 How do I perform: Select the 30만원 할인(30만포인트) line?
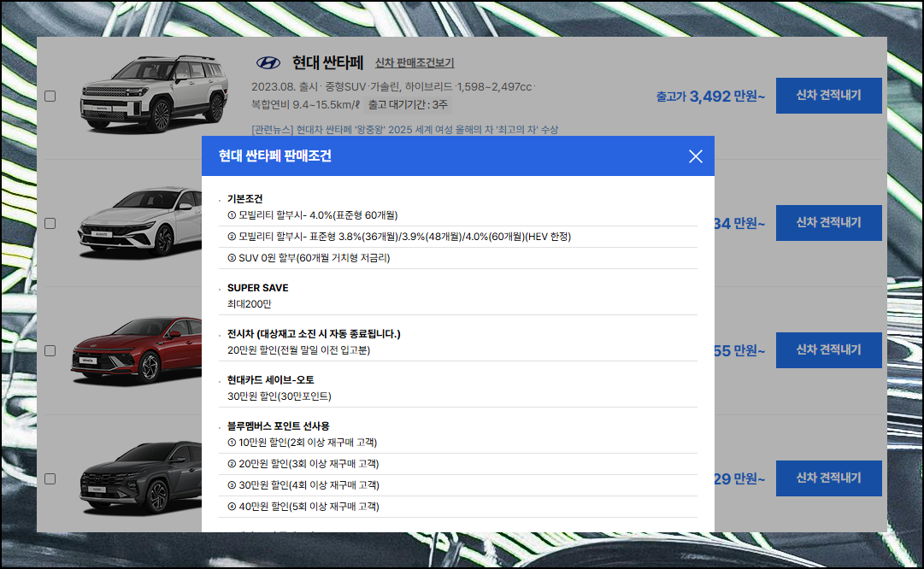(x=280, y=396)
